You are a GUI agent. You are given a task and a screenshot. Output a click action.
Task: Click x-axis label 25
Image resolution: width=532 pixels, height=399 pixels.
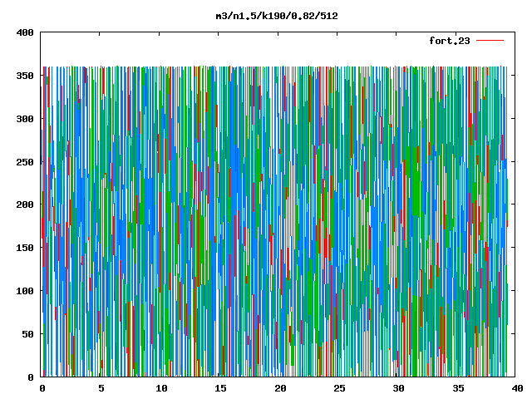coord(339,388)
